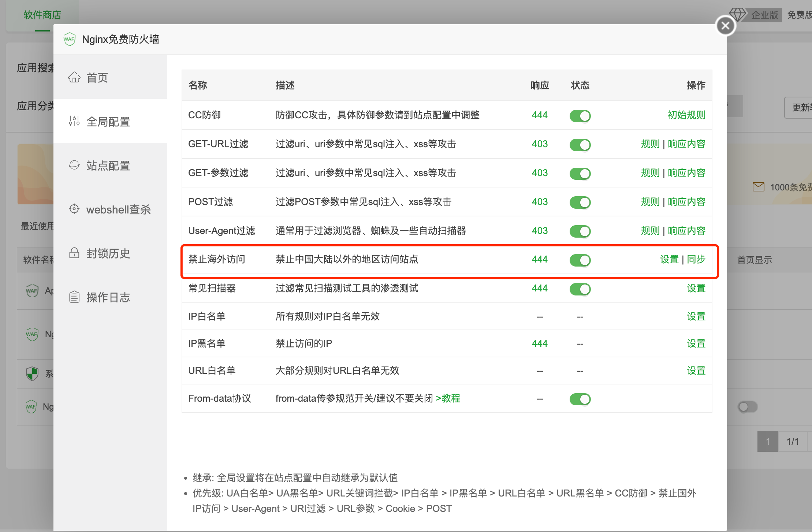Open 响应内容 for GET-URL过滤
Screen dimensions: 812x532
click(686, 144)
